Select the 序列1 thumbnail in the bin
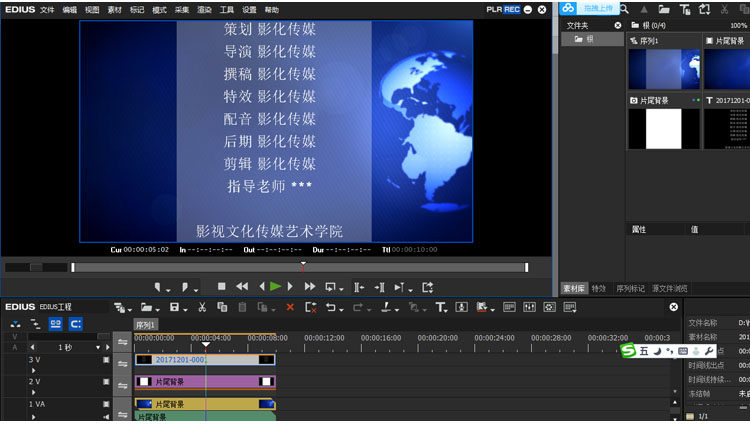This screenshot has height=425, width=750. (x=664, y=69)
